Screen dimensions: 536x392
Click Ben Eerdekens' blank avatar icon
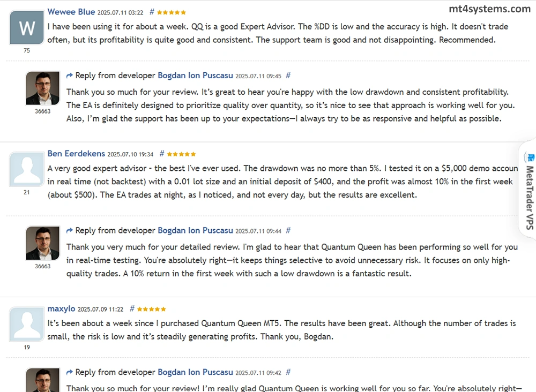[27, 169]
